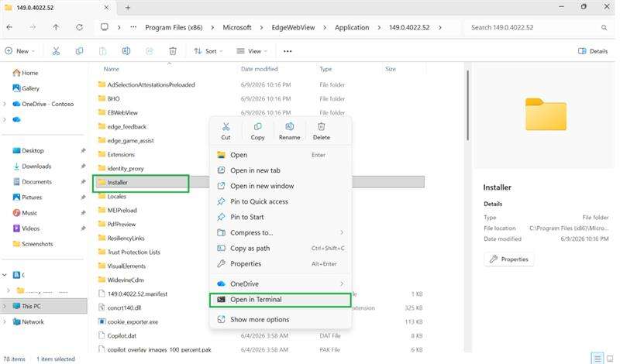620x364 pixels.
Task: Expand the OneDrive - Contoso tree node
Action: click(5, 104)
